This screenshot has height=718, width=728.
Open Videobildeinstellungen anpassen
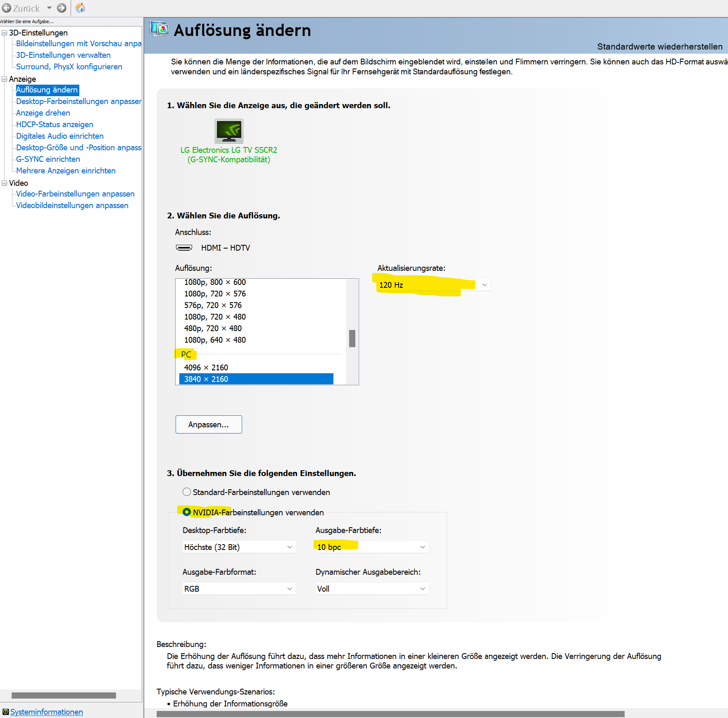coord(72,205)
